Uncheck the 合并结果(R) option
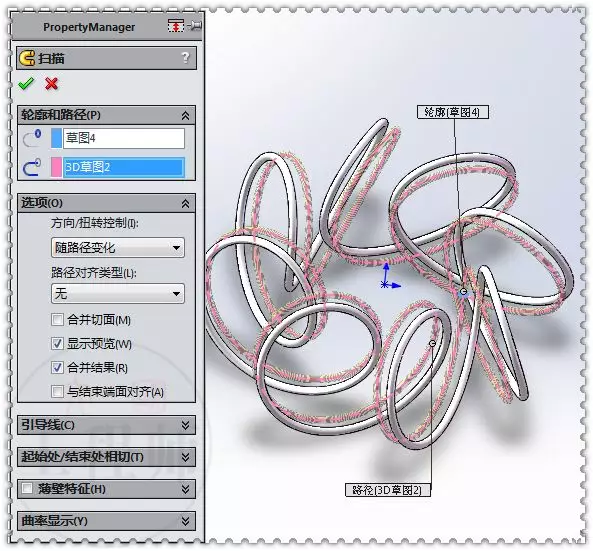The height and width of the screenshot is (551, 593). point(57,367)
